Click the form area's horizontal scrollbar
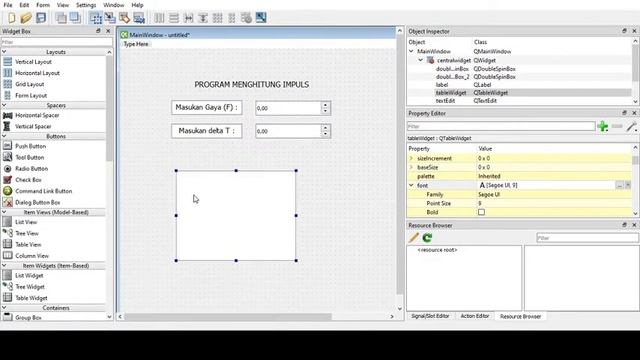The height and width of the screenshot is (360, 640). click(x=228, y=317)
